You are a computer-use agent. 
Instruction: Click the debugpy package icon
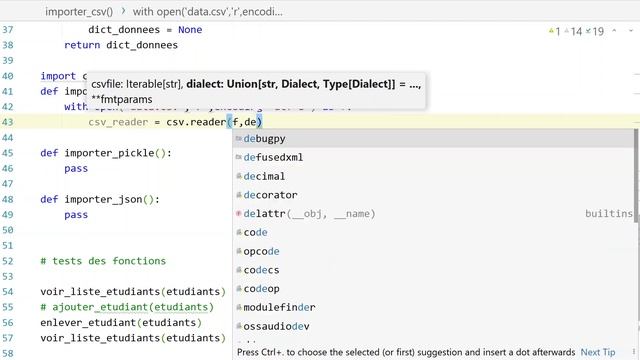coord(239,139)
